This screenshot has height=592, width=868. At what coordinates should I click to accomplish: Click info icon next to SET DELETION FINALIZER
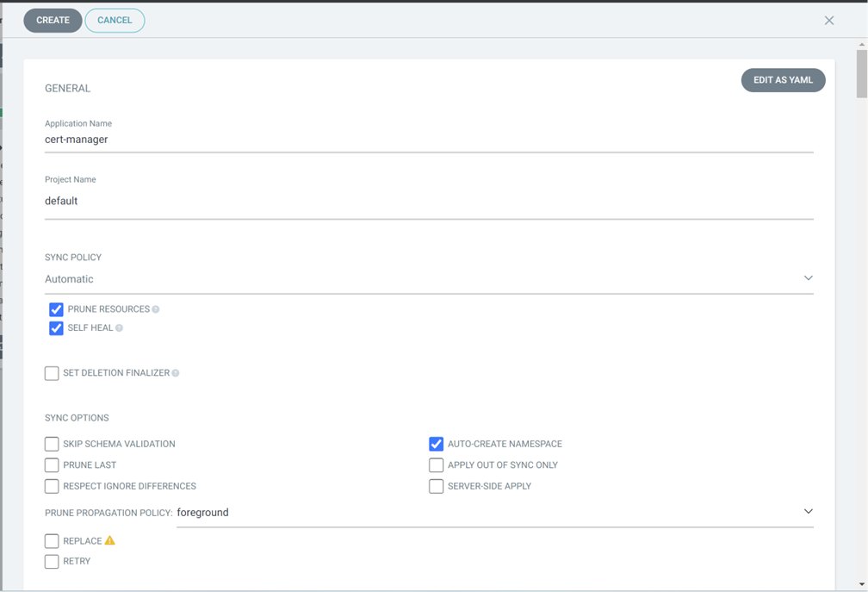pos(176,373)
